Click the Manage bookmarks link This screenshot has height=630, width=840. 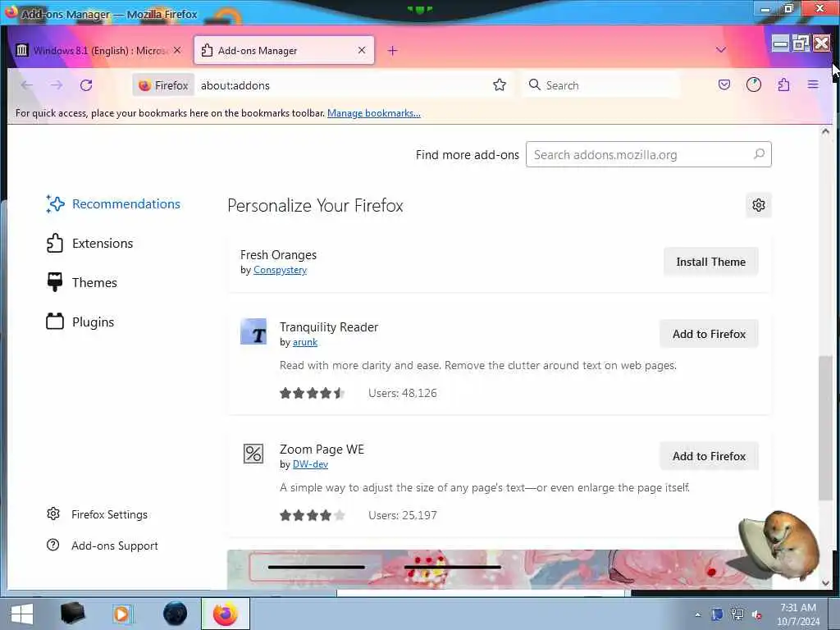(374, 113)
